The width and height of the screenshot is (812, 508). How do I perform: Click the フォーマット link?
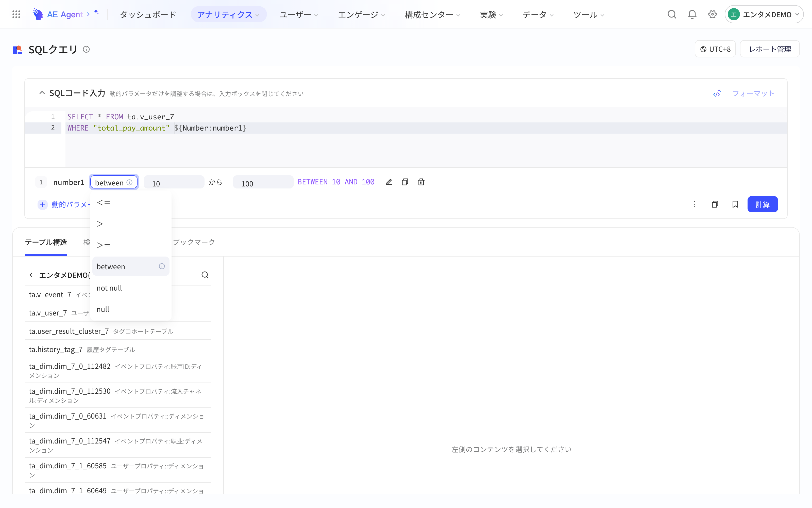753,93
